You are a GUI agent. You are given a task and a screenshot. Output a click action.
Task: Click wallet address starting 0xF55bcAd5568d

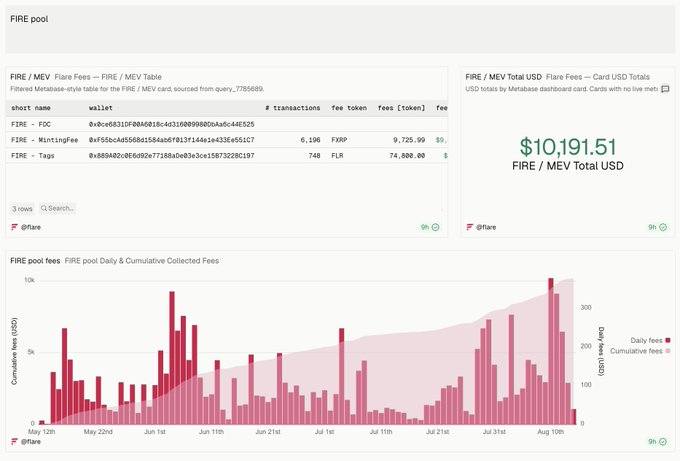point(172,140)
